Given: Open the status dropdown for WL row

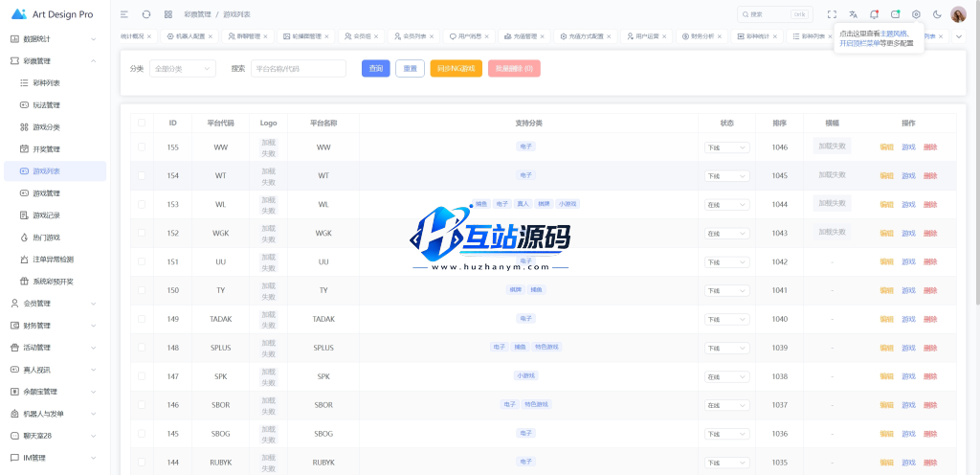Looking at the screenshot, I should click(727, 205).
